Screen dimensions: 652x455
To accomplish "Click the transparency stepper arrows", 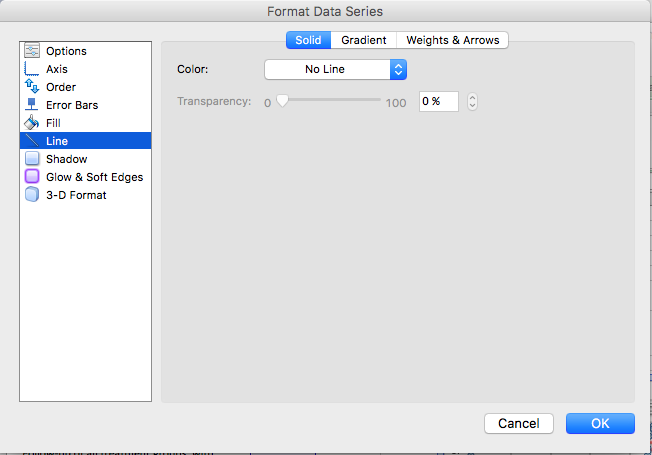I will 473,101.
